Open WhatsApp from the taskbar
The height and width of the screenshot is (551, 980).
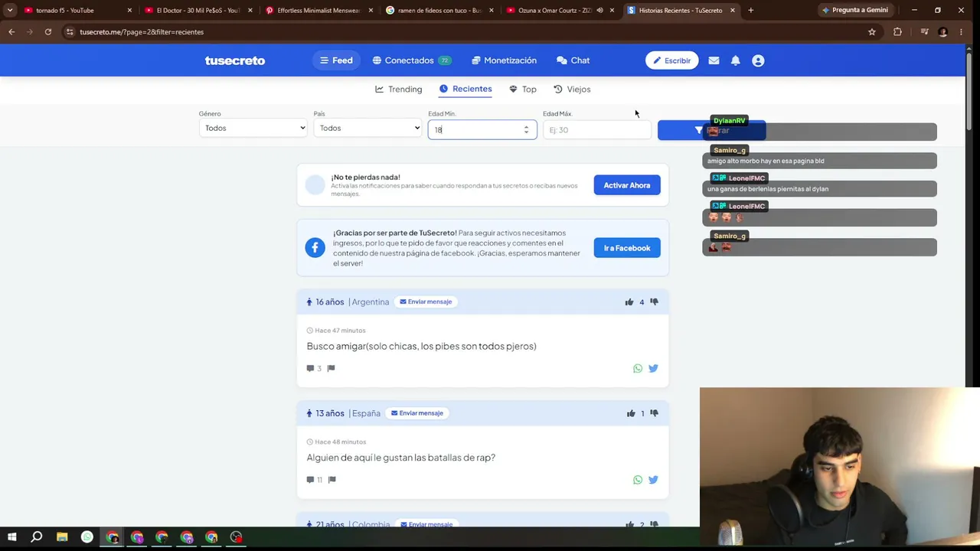point(87,537)
